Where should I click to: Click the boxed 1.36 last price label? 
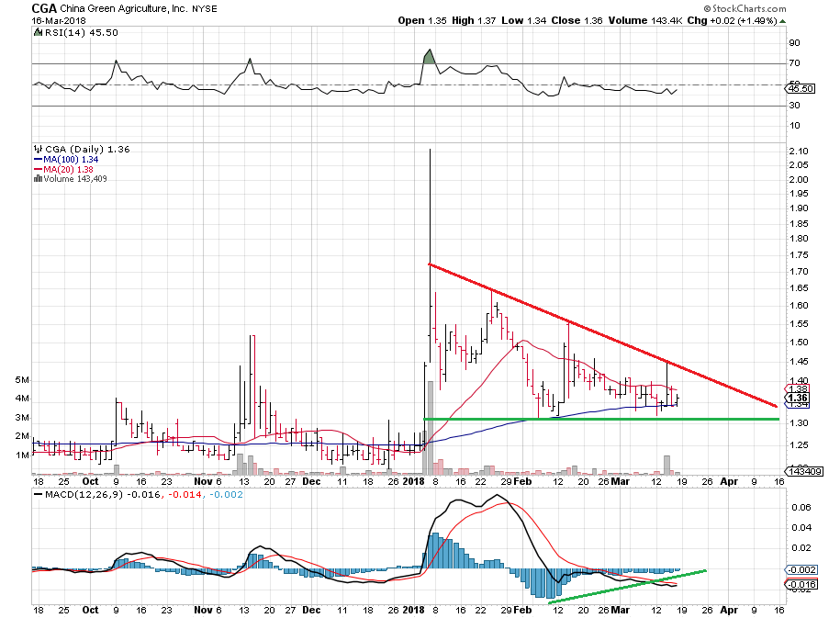798,398
